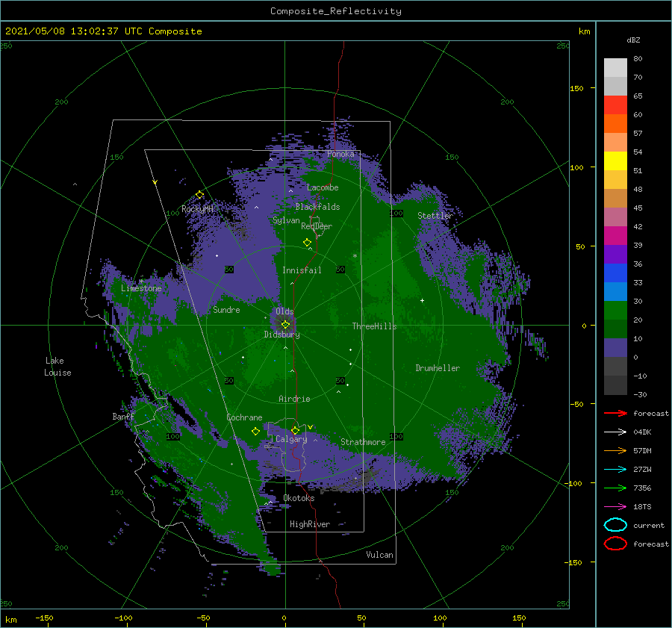Click the Cochrane city label
This screenshot has width=672, height=628.
tap(244, 417)
